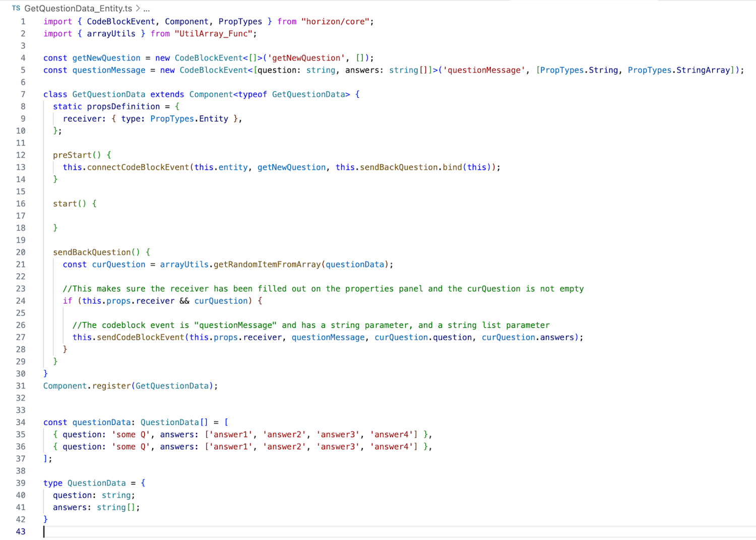
Task: Click preStart method name
Action: click(x=73, y=155)
